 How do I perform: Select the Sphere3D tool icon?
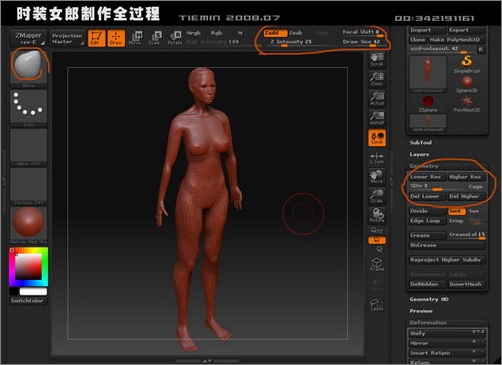tap(467, 84)
